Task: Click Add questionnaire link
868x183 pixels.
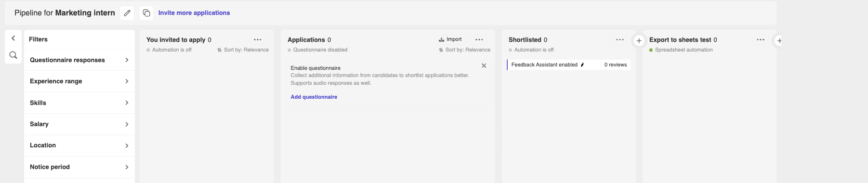Action: (x=314, y=97)
